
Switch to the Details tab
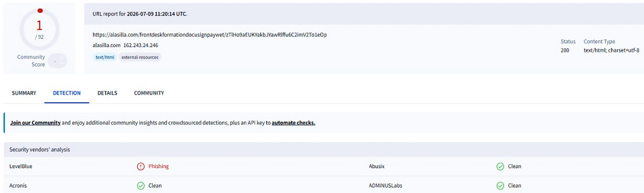click(107, 93)
